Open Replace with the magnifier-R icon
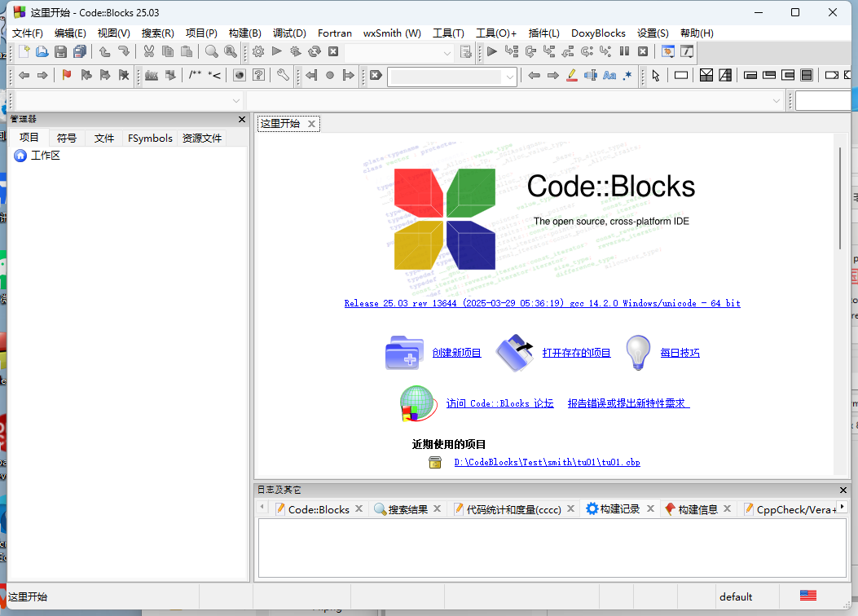 tap(231, 52)
